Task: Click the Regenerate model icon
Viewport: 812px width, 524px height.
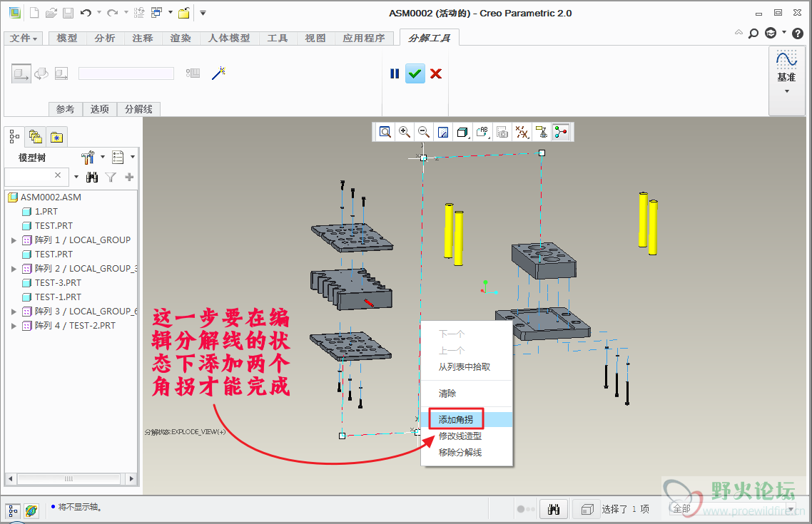Action: coord(139,13)
